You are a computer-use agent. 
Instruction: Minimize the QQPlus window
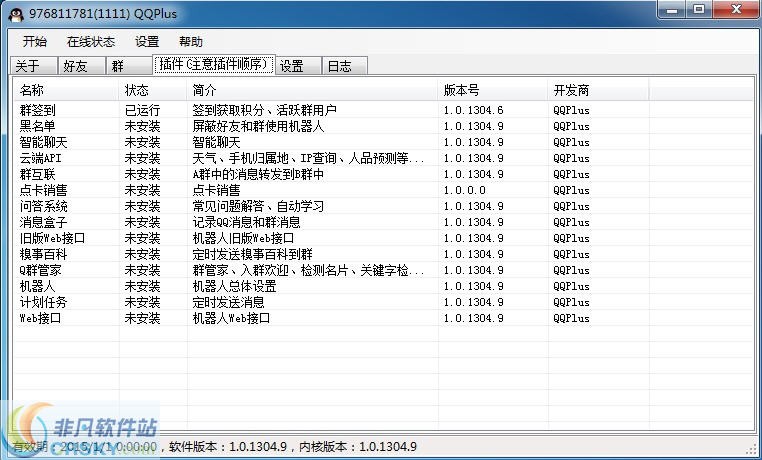[673, 9]
